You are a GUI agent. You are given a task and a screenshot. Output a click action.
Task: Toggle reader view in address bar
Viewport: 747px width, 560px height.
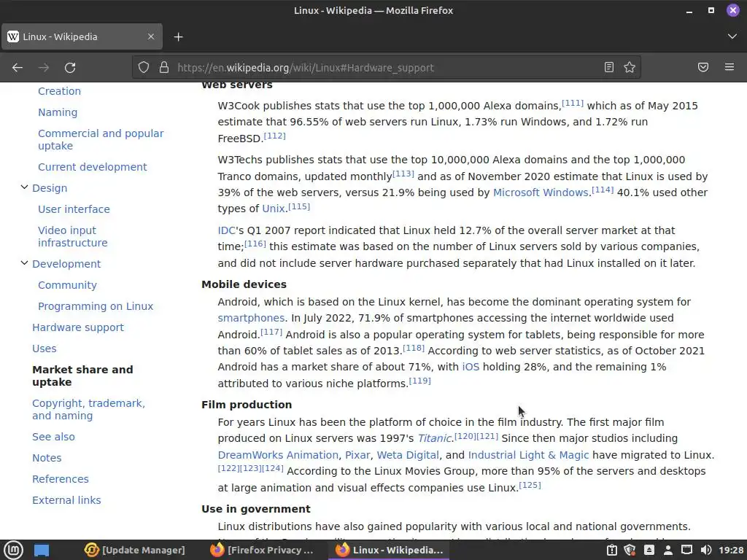609,67
